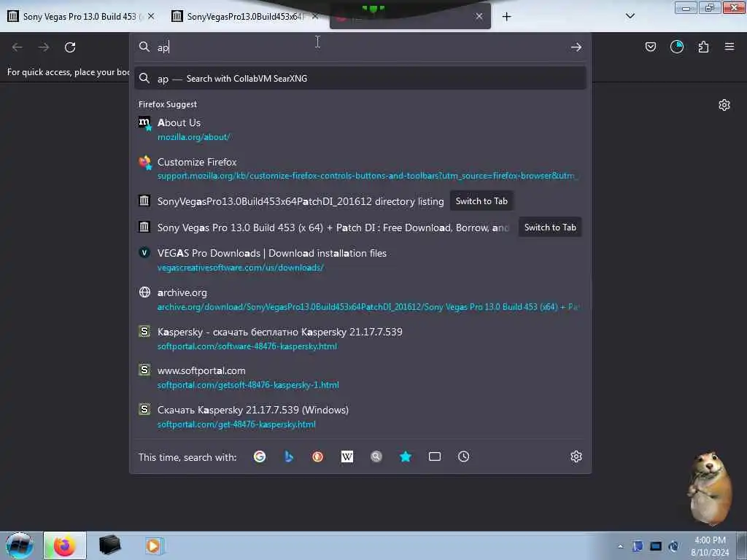
Task: Open the About Us mozilla.org suggestion
Action: (x=360, y=130)
